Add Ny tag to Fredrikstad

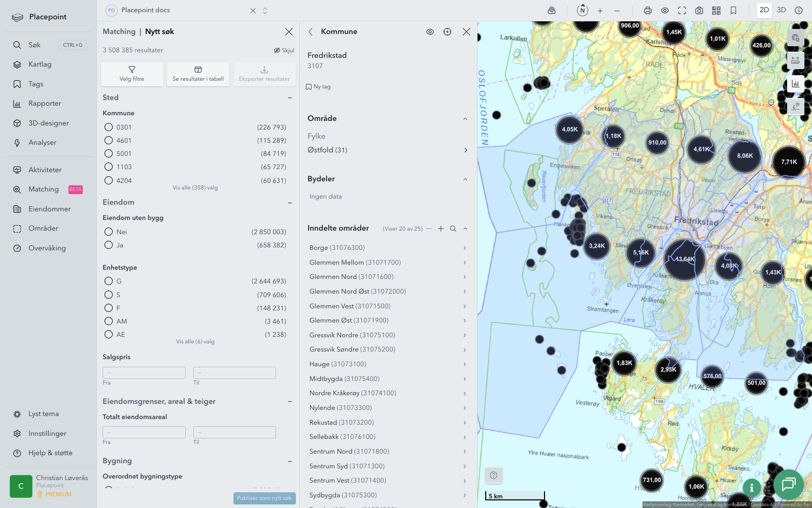click(318, 87)
